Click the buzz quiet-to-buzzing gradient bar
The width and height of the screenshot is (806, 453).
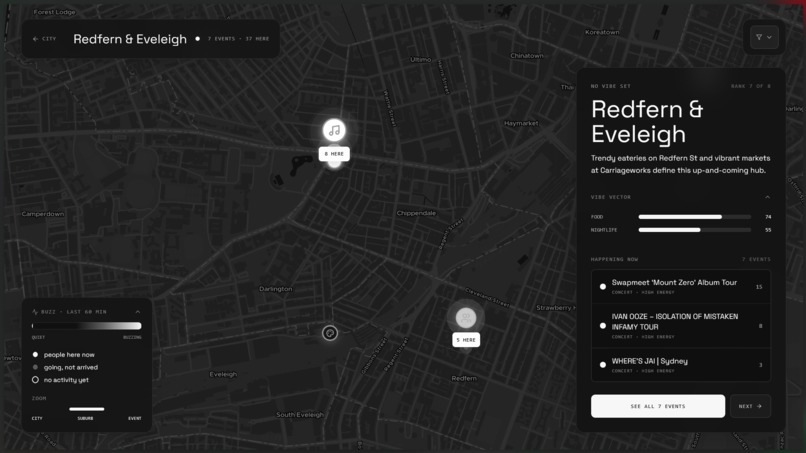(86, 325)
